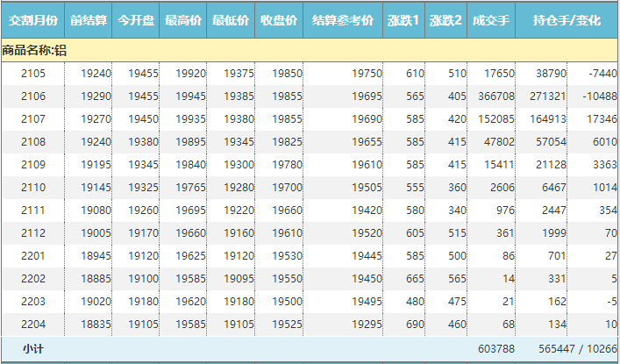Click the 收盘价 column header
This screenshot has width=620, height=364.
click(x=280, y=20)
